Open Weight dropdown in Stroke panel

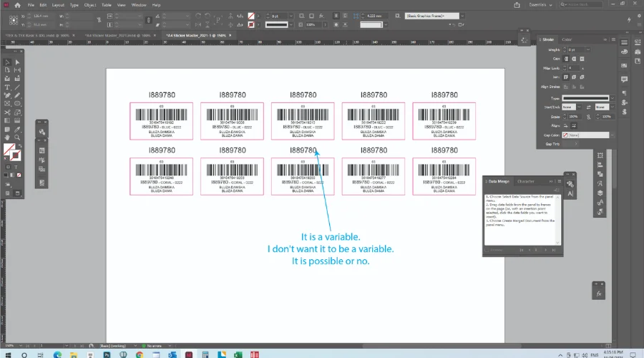pos(587,49)
